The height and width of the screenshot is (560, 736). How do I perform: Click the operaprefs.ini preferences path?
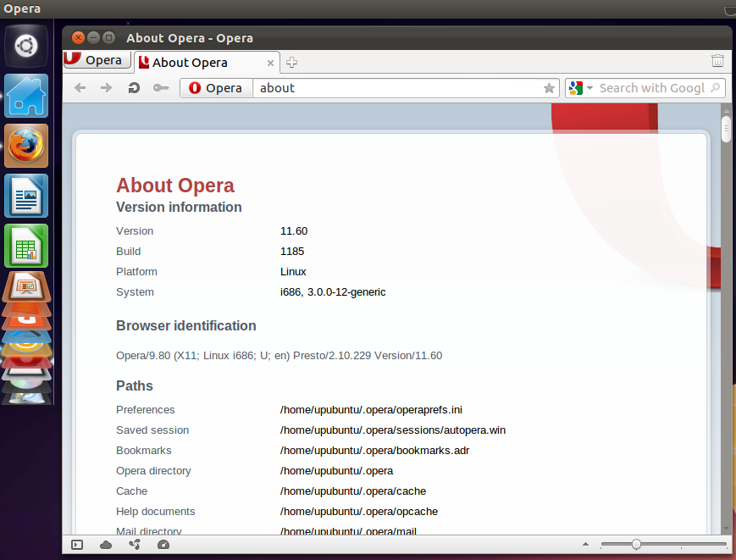371,410
